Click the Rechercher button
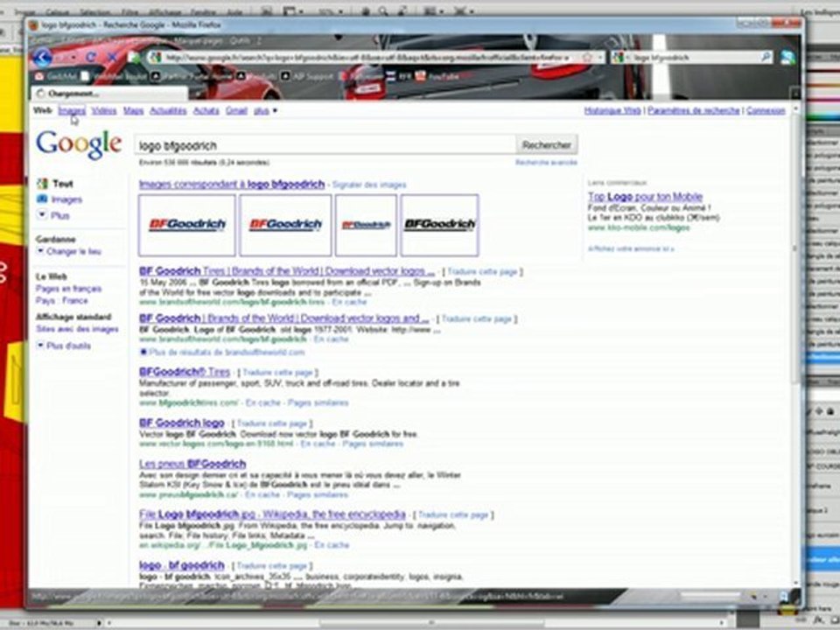This screenshot has width=840, height=630. pyautogui.click(x=546, y=144)
